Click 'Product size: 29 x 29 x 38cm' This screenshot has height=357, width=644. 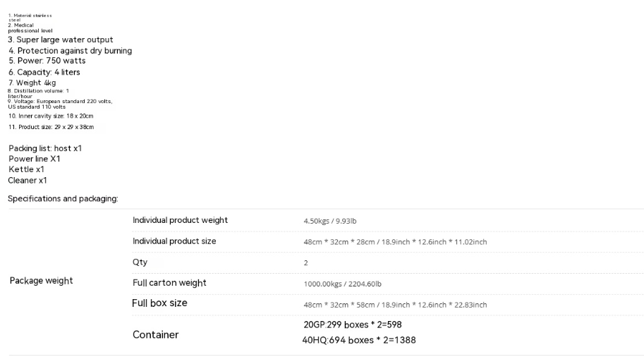(51, 128)
